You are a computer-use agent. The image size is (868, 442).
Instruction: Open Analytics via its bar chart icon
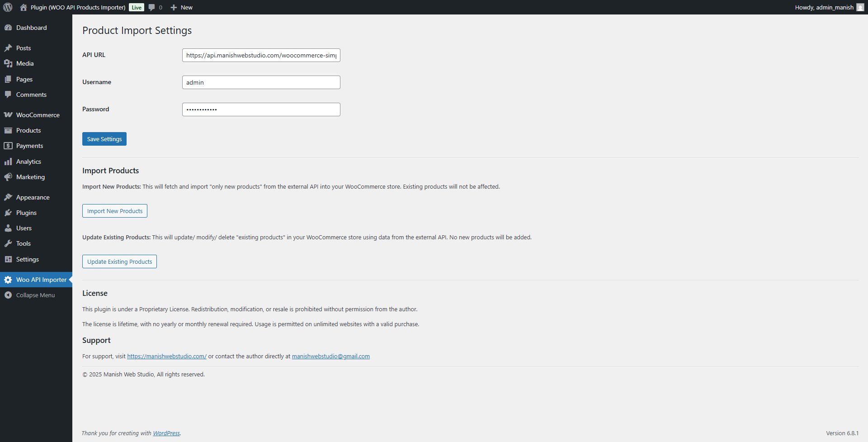[8, 162]
